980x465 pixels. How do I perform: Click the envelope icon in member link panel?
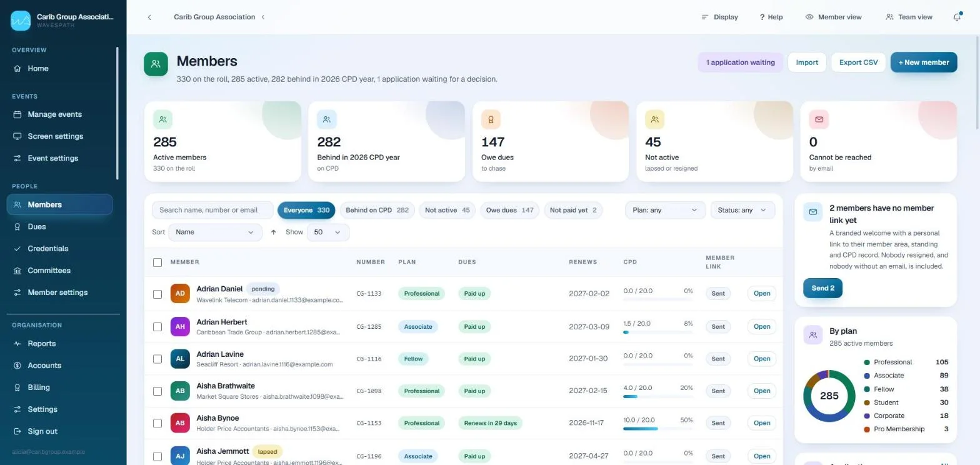812,212
